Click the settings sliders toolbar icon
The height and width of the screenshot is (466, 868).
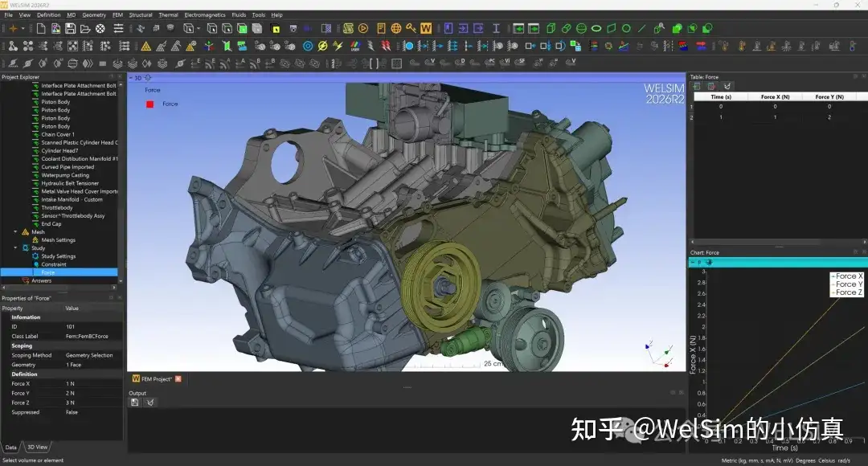click(118, 28)
